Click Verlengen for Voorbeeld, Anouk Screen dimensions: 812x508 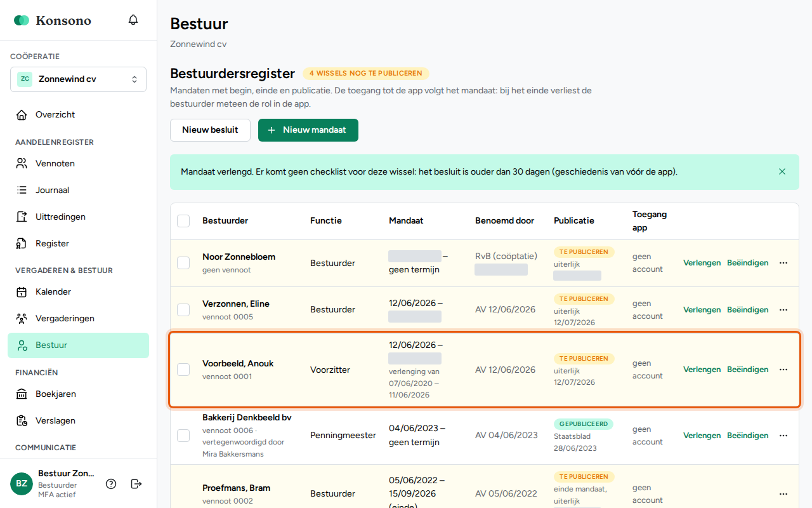(x=702, y=370)
